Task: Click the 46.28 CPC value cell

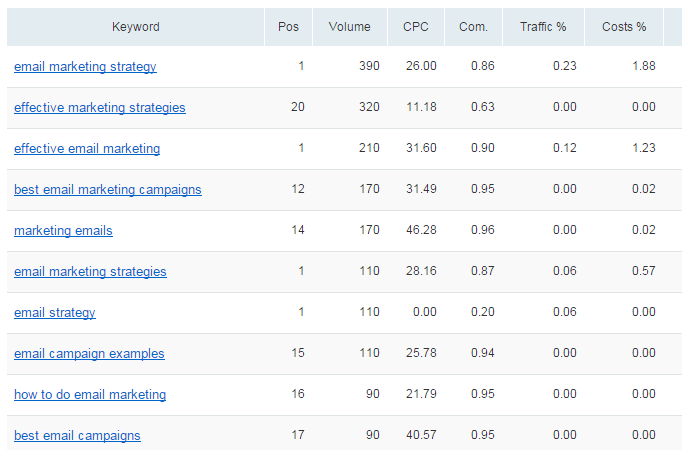Action: (x=421, y=230)
